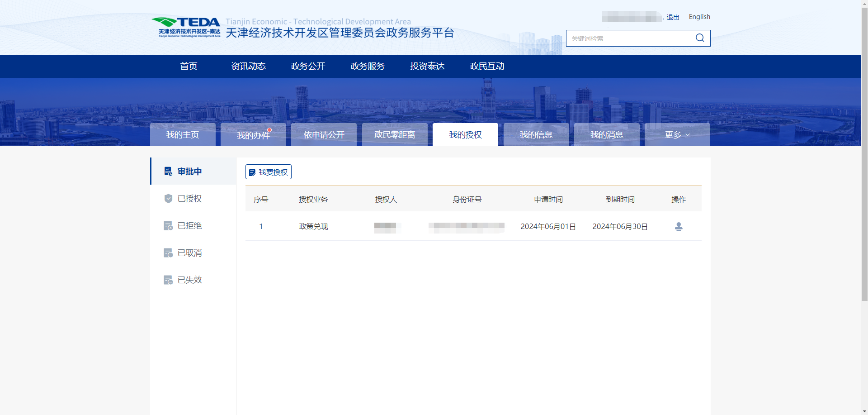Switch language to English
868x415 pixels.
tap(699, 17)
